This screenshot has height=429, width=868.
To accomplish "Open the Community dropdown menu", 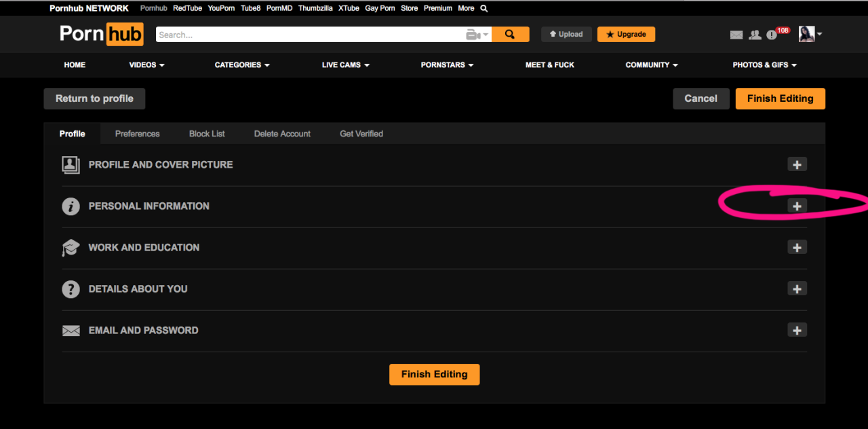I will point(652,65).
